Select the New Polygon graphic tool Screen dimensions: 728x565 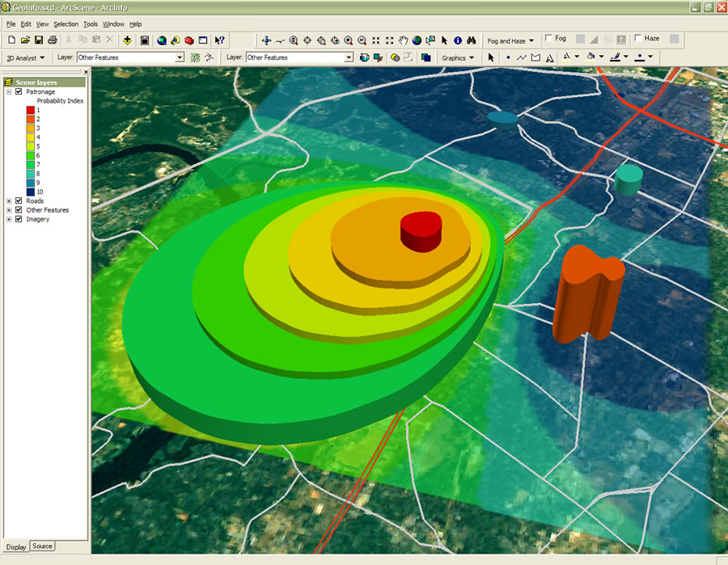(535, 57)
